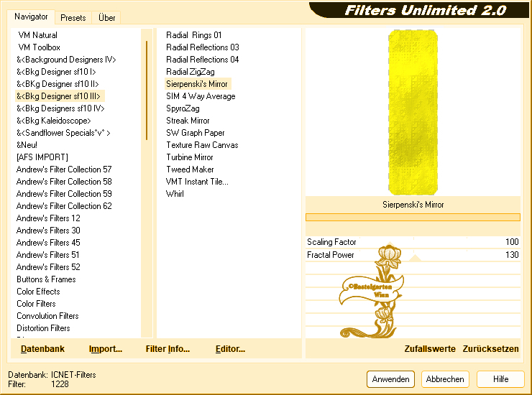Viewport: 532px width, 395px height.
Task: Choose Texture Raw Canvas filter
Action: 202,145
